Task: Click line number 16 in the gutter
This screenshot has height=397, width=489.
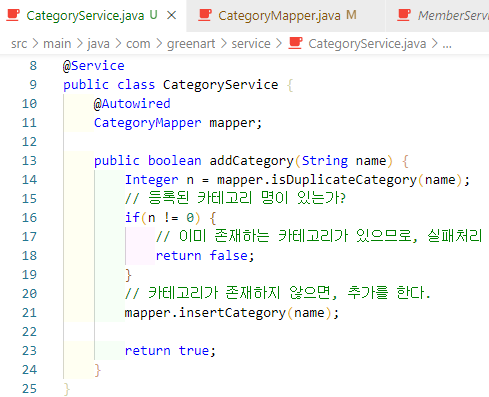Action: (29, 218)
